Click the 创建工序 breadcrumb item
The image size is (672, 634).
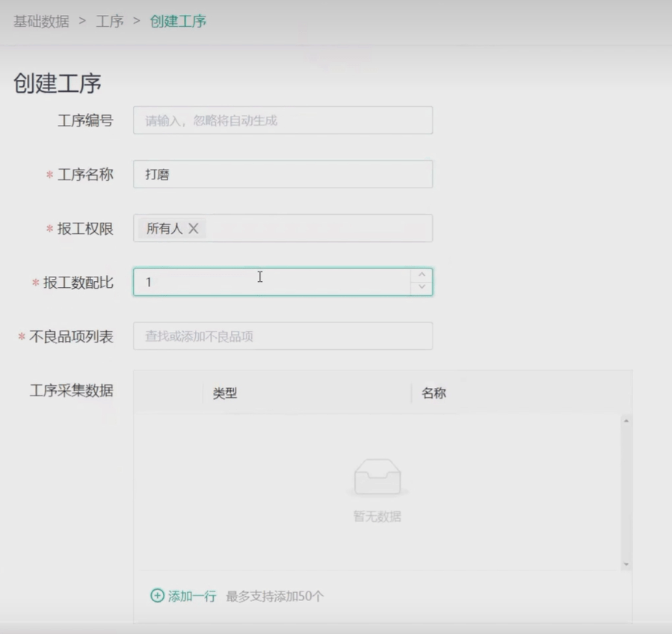click(x=178, y=21)
